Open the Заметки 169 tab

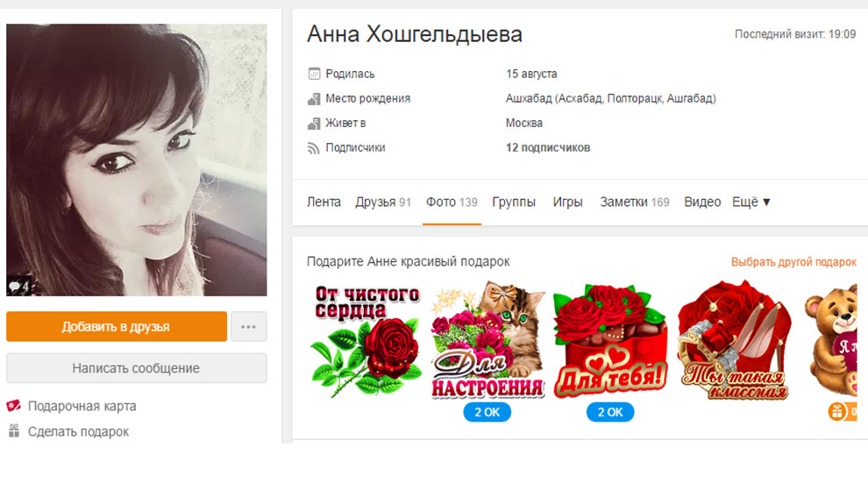tap(635, 202)
